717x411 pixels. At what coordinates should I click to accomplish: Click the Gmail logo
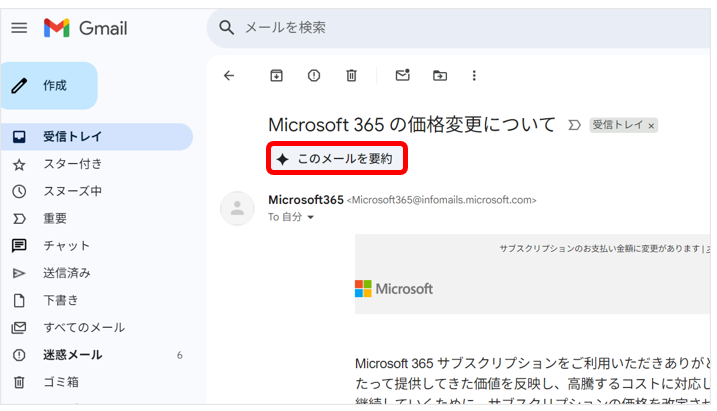tap(86, 28)
